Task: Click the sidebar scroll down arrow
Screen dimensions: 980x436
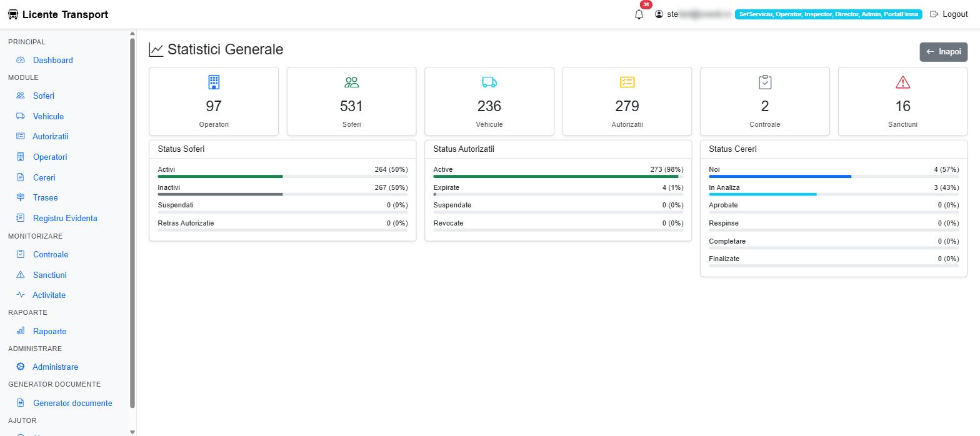Action: tap(132, 432)
